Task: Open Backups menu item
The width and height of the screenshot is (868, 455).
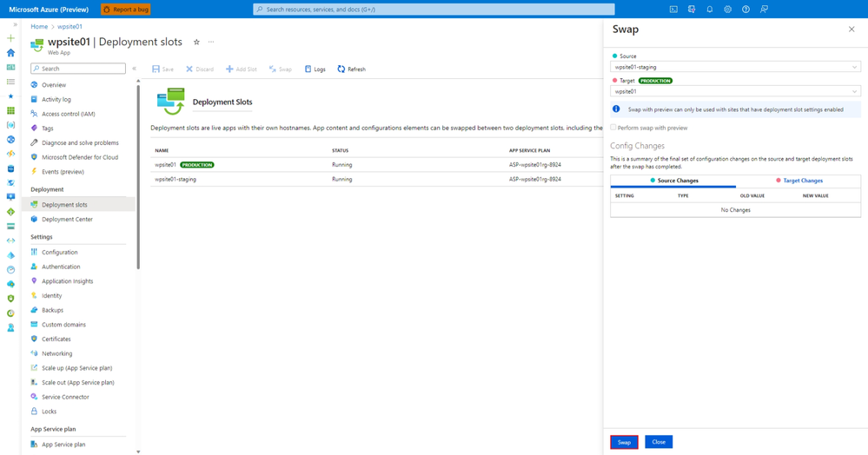Action: tap(53, 310)
